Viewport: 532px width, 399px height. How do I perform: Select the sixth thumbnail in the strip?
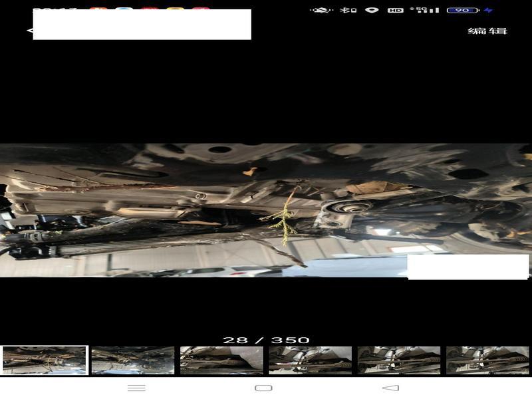point(487,360)
